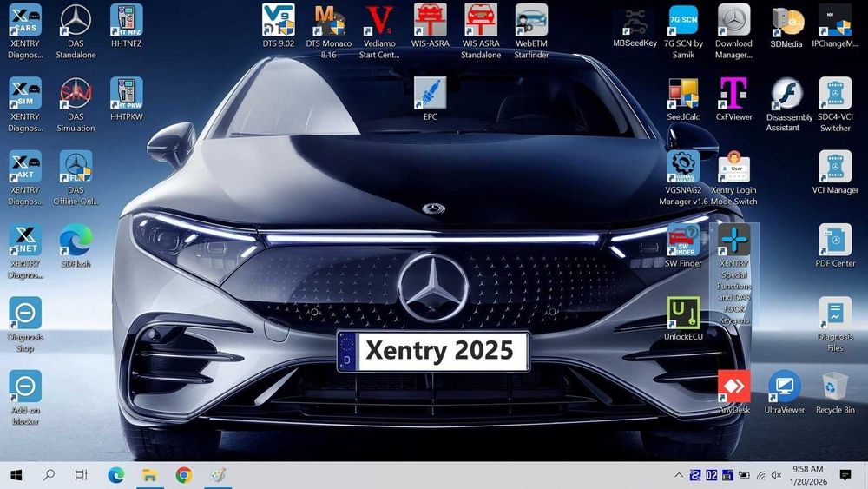Launch DAS Standalone icon
The height and width of the screenshot is (489, 868).
coord(76,20)
